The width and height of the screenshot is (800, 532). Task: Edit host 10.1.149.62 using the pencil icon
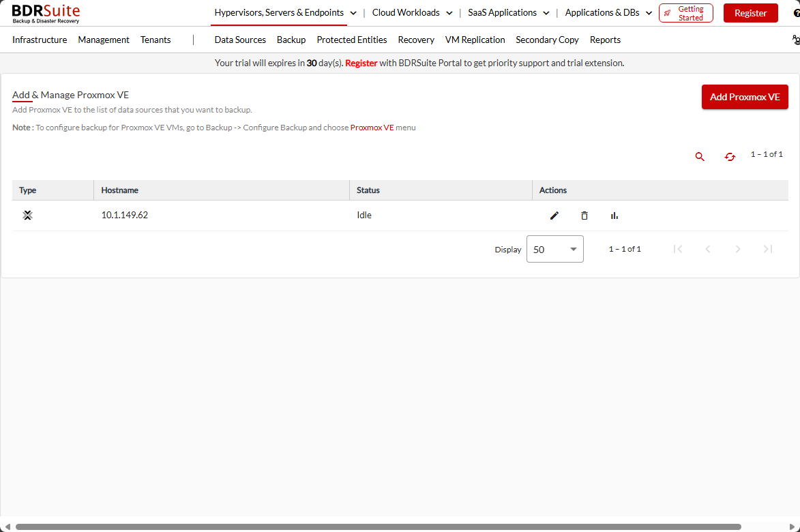click(554, 216)
